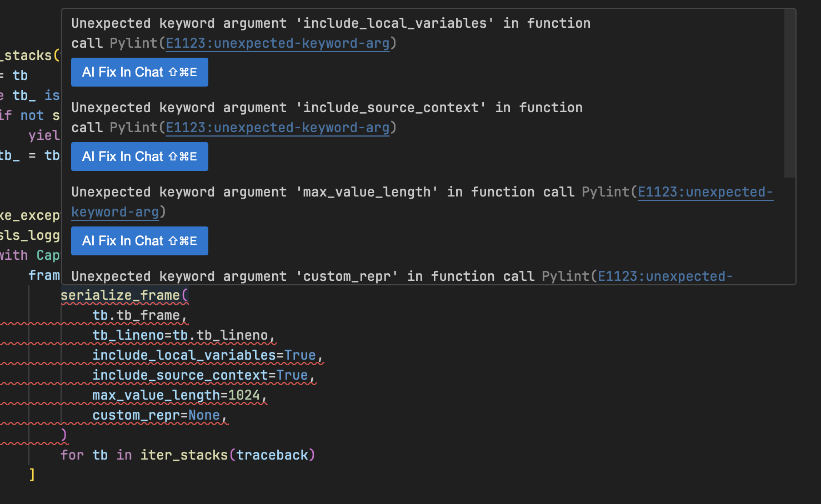Click the iter_stacks call in the for clause
Image resolution: width=821 pixels, height=504 pixels.
click(184, 455)
